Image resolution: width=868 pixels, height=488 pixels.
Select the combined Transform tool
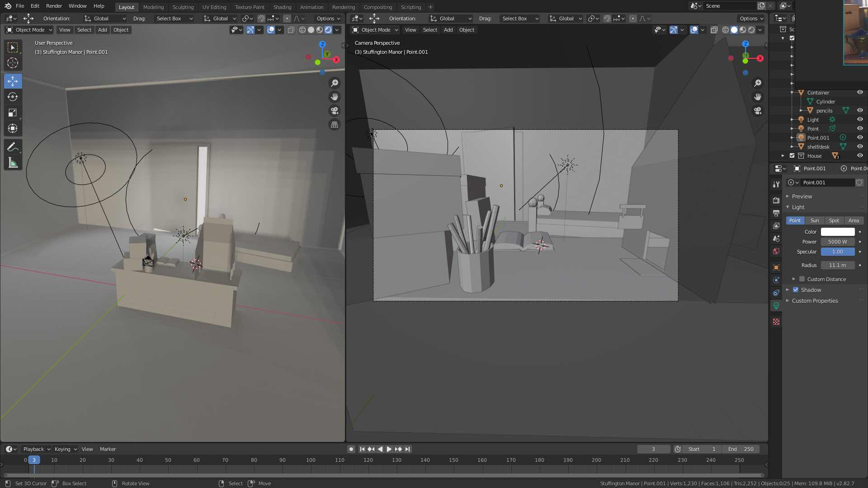[x=13, y=128]
